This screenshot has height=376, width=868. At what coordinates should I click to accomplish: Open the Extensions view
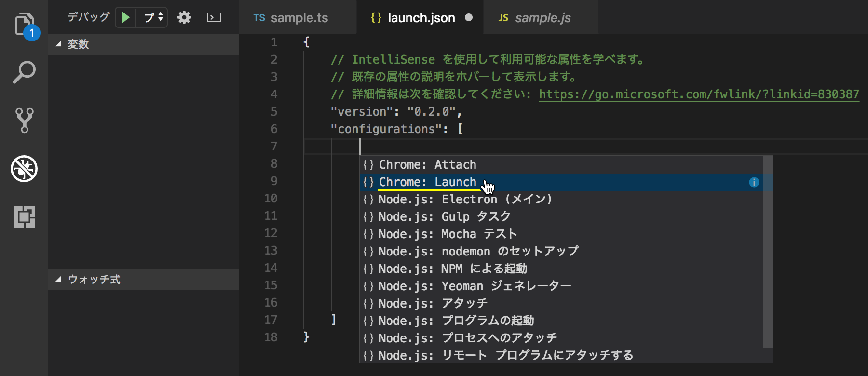point(24,217)
